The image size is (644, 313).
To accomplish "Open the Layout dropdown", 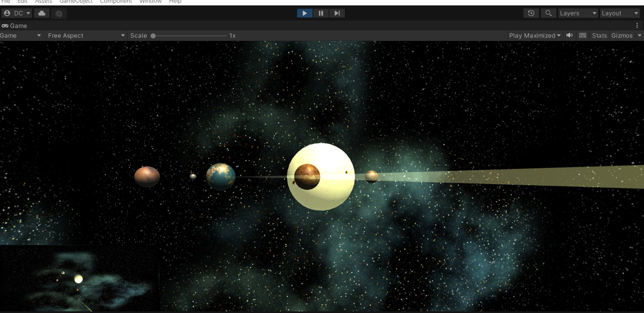I will point(620,13).
